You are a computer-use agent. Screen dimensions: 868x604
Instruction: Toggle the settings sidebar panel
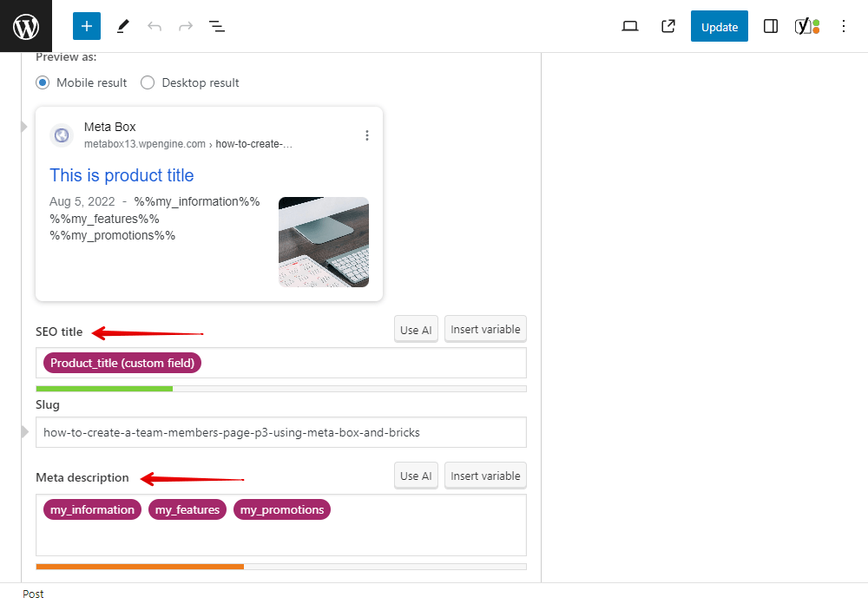click(x=770, y=26)
